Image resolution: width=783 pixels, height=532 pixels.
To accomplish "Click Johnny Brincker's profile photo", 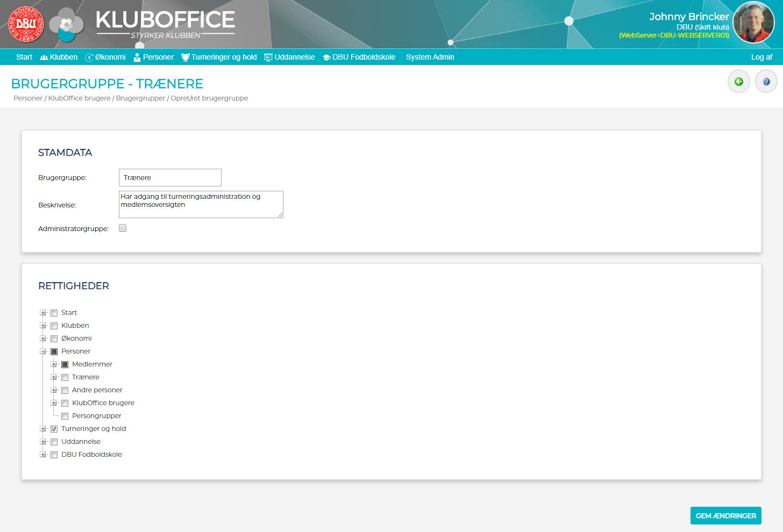I will 753,22.
